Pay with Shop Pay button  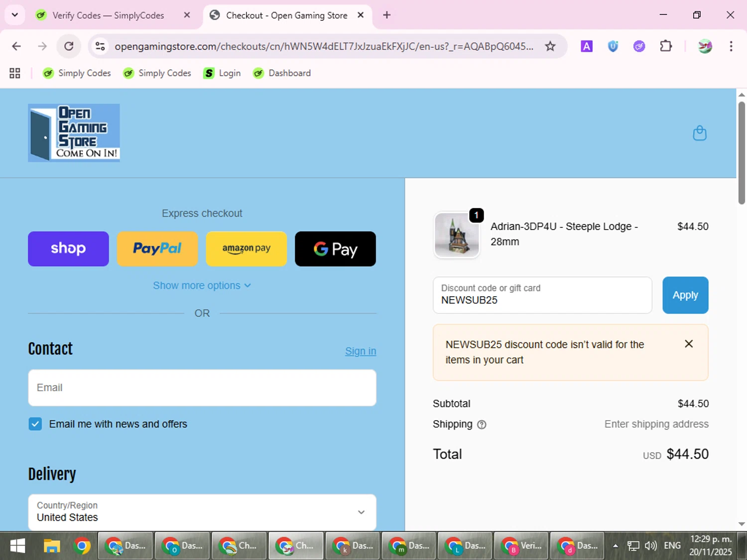(68, 249)
